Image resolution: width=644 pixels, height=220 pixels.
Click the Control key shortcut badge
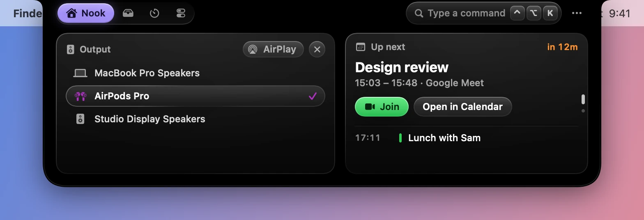tap(517, 13)
